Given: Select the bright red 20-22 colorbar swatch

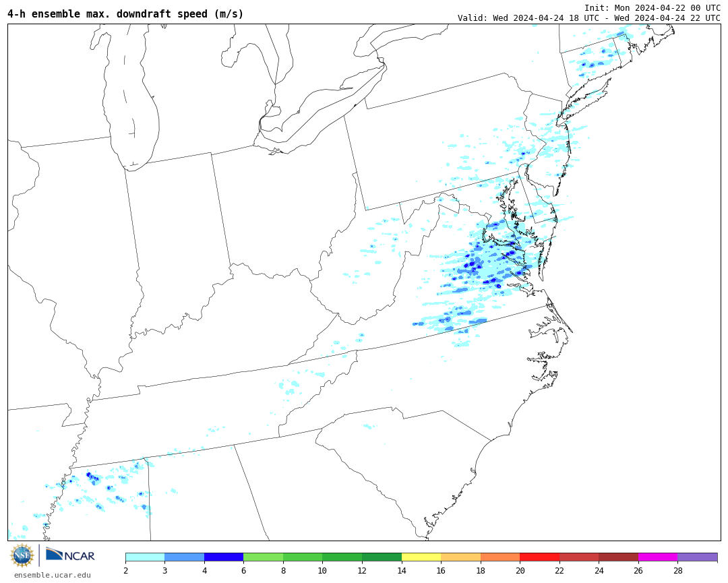Looking at the screenshot, I should click(x=539, y=557).
